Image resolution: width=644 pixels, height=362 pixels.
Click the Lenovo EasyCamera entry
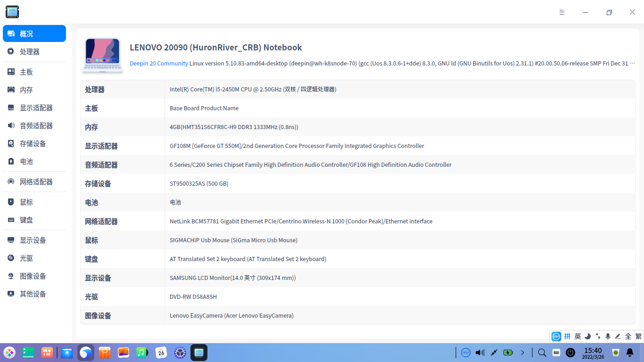(x=231, y=315)
